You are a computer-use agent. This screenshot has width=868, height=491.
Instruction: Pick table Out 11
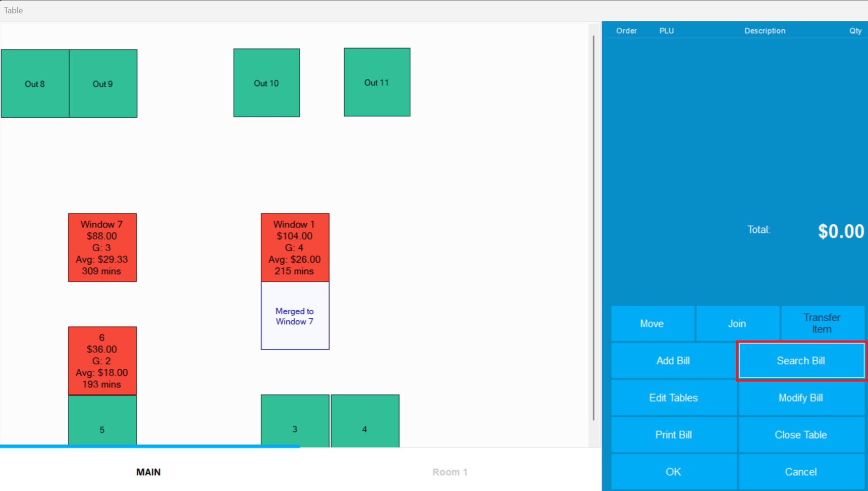(x=377, y=82)
